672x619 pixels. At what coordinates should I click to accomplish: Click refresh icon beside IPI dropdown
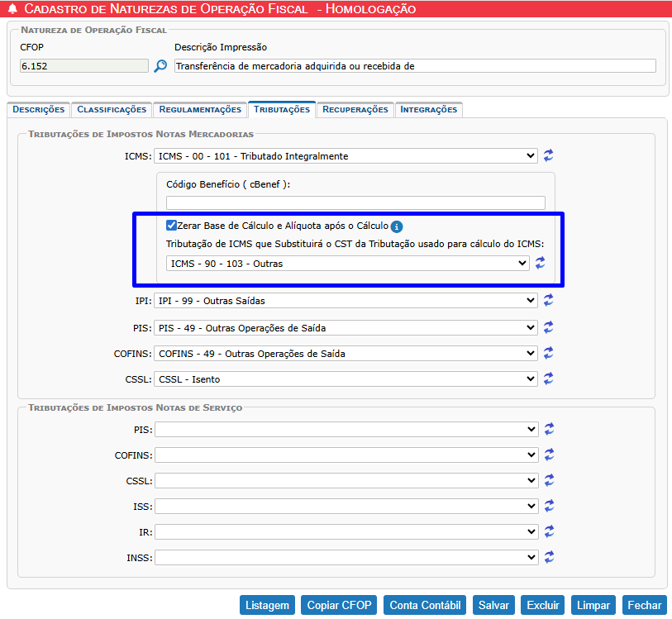tap(549, 301)
